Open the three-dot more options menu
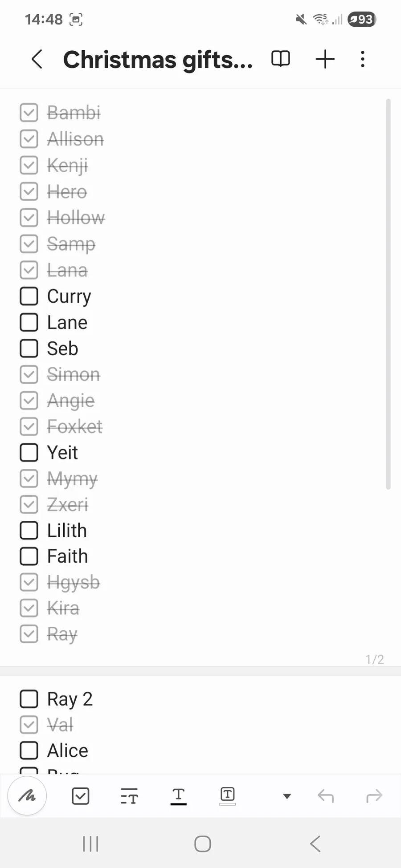This screenshot has width=401, height=868. 363,59
